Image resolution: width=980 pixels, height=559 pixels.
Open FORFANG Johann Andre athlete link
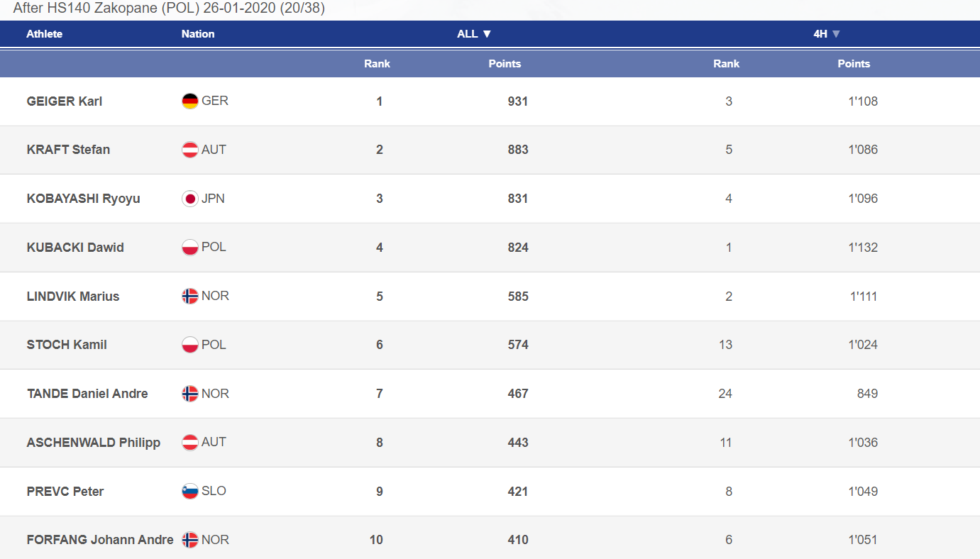[x=100, y=540]
